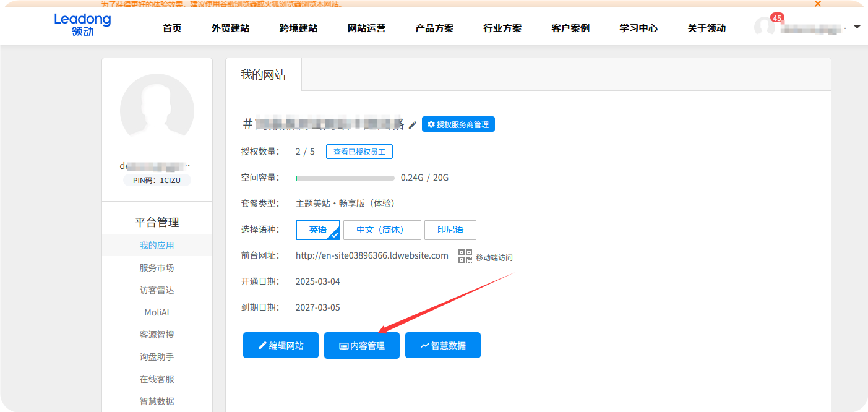Click the 内容管理 button
868x412 pixels.
(x=362, y=345)
